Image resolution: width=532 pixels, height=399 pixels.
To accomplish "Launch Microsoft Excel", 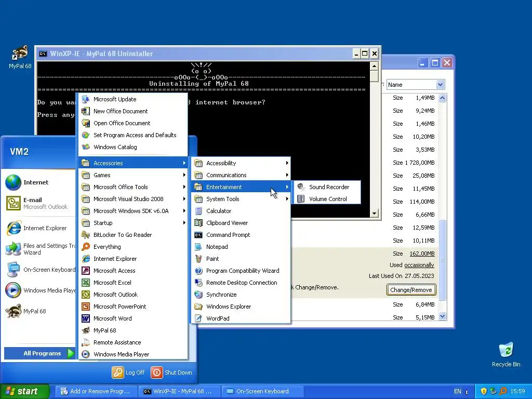I will pyautogui.click(x=134, y=282).
